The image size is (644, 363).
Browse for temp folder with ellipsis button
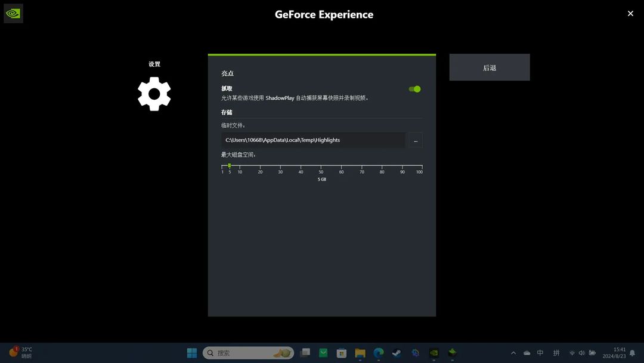[x=415, y=140]
